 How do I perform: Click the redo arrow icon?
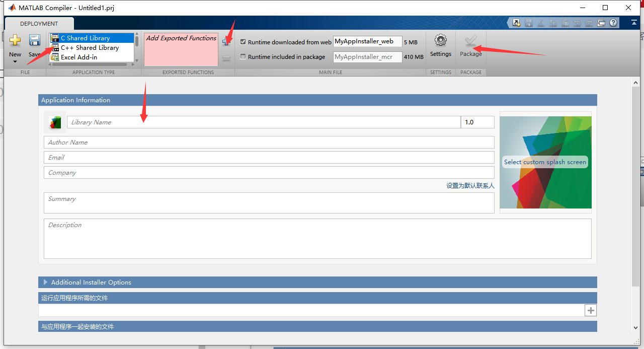click(x=589, y=23)
